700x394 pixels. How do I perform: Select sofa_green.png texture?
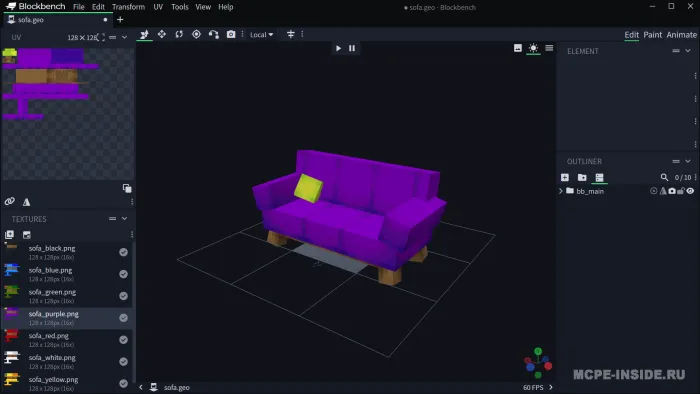click(x=67, y=296)
